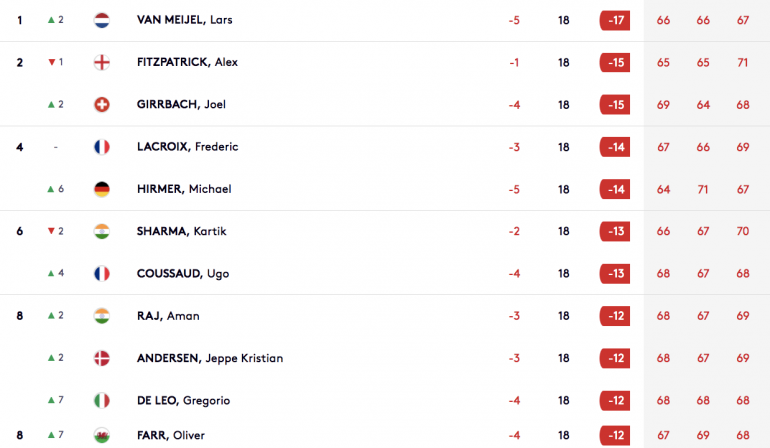
Task: Click red down arrow in Fitzpatrick row
Action: click(52, 62)
